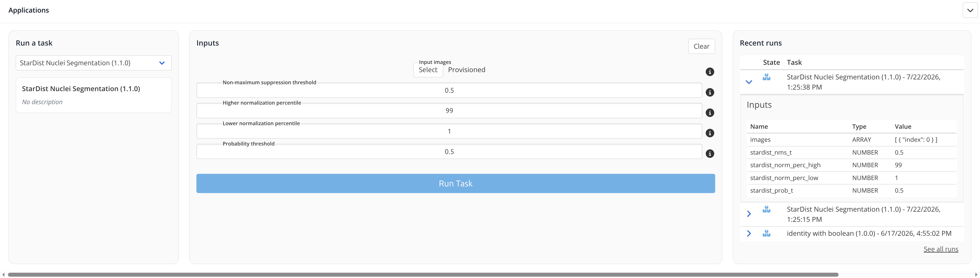
Task: Click the 'Task' column header
Action: point(794,62)
